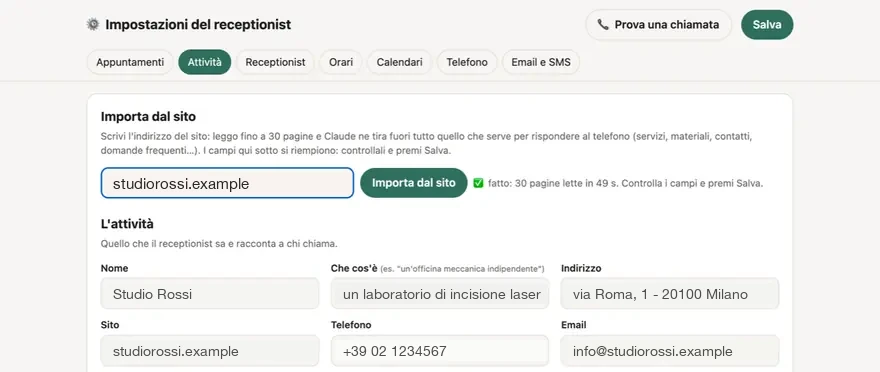Select the Attività tab
Screen dimensions: 880x372
205,62
